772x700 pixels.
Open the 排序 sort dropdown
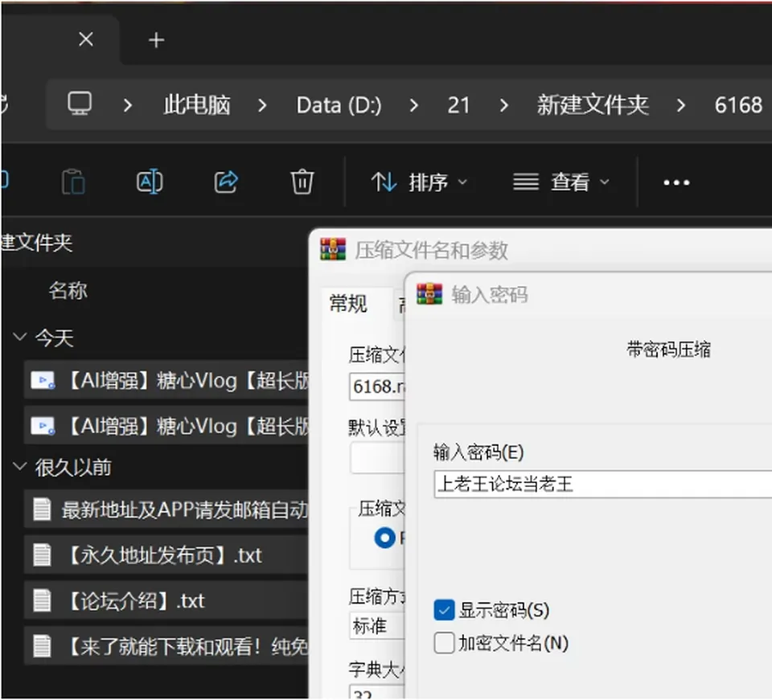419,182
